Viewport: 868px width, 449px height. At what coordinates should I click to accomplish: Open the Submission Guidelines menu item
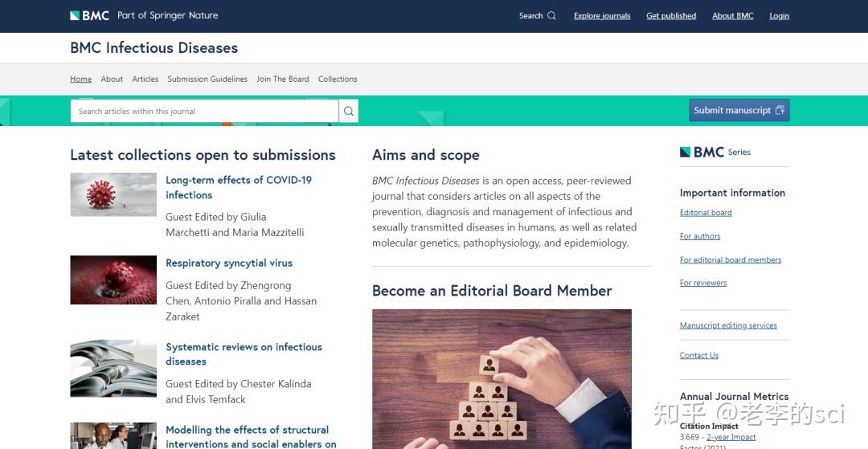207,79
